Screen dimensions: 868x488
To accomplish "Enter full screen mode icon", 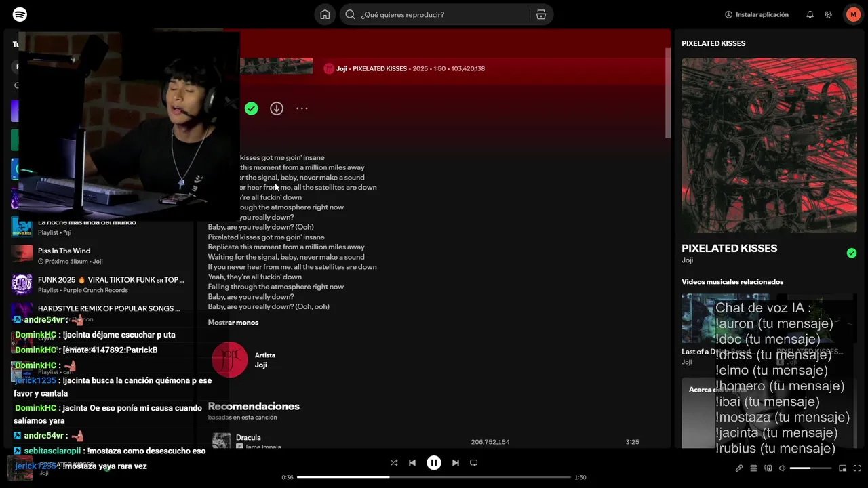I will tap(857, 468).
